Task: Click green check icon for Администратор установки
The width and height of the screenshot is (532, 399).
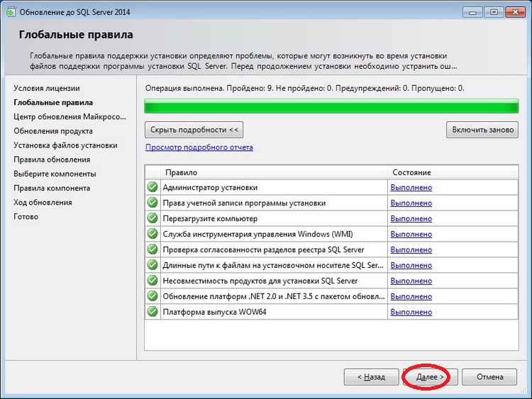Action: 153,187
